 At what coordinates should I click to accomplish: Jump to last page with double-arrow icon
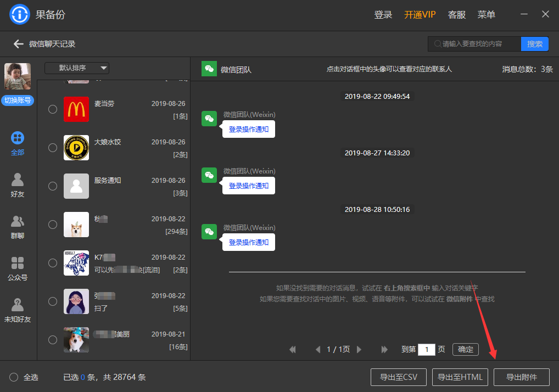tap(384, 349)
